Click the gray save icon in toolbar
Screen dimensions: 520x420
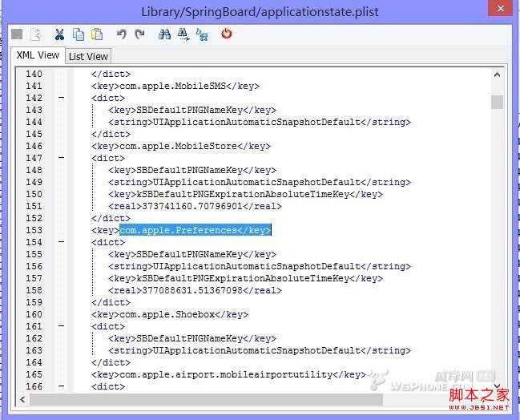[x=17, y=34]
